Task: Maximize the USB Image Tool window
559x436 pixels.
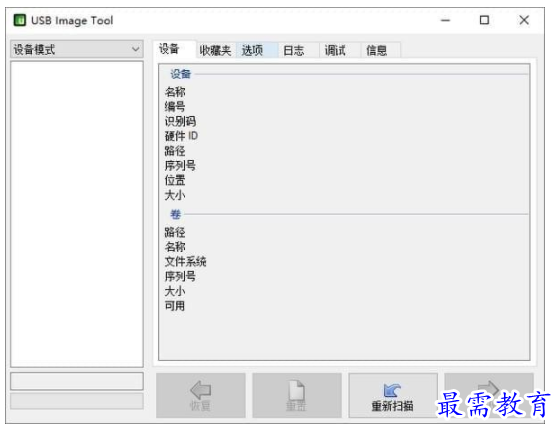Action: [484, 20]
